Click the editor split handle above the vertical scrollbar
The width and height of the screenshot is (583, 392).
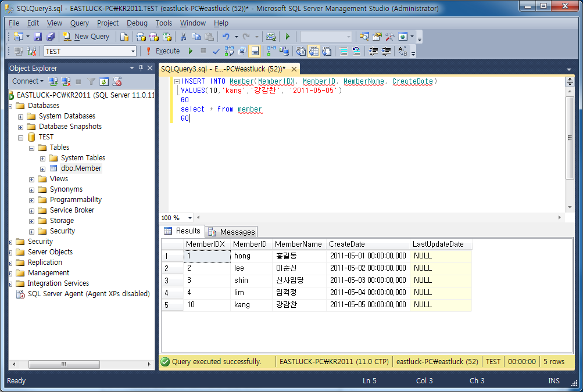pyautogui.click(x=569, y=81)
